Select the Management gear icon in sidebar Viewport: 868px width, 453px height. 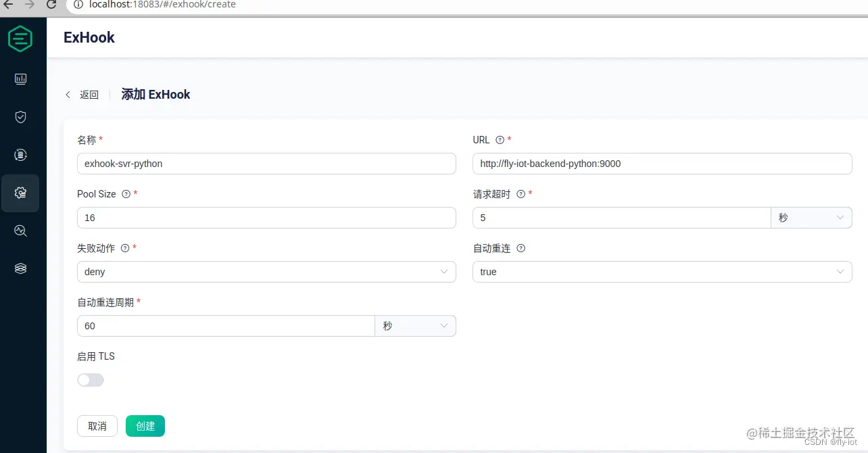coord(20,193)
